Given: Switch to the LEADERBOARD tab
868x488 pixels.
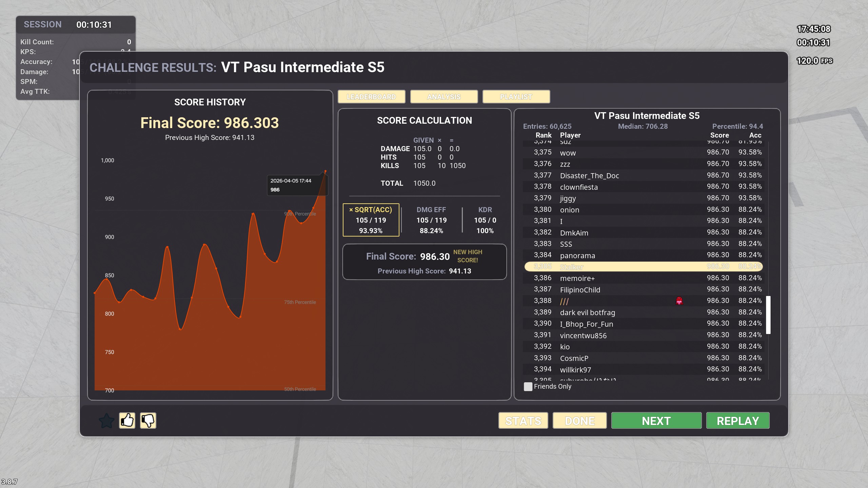Looking at the screenshot, I should click(371, 97).
